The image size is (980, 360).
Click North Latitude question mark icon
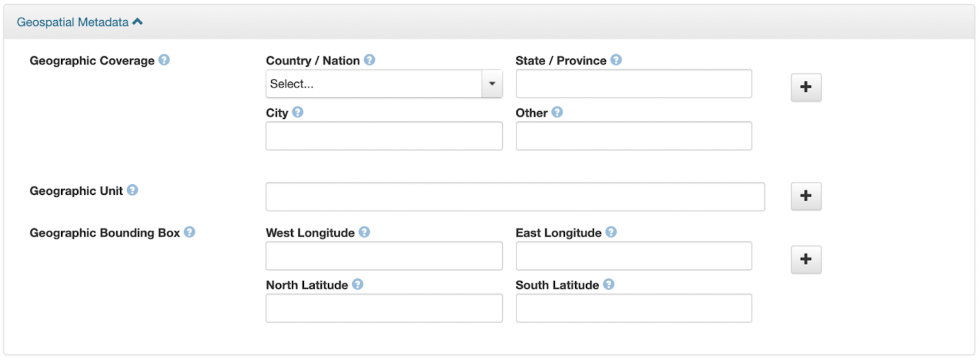coord(358,284)
